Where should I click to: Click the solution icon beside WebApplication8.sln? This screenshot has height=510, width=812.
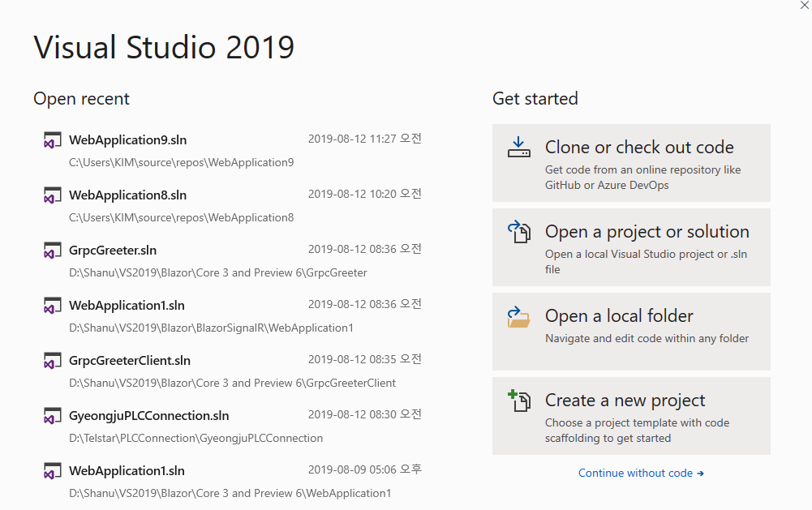52,195
